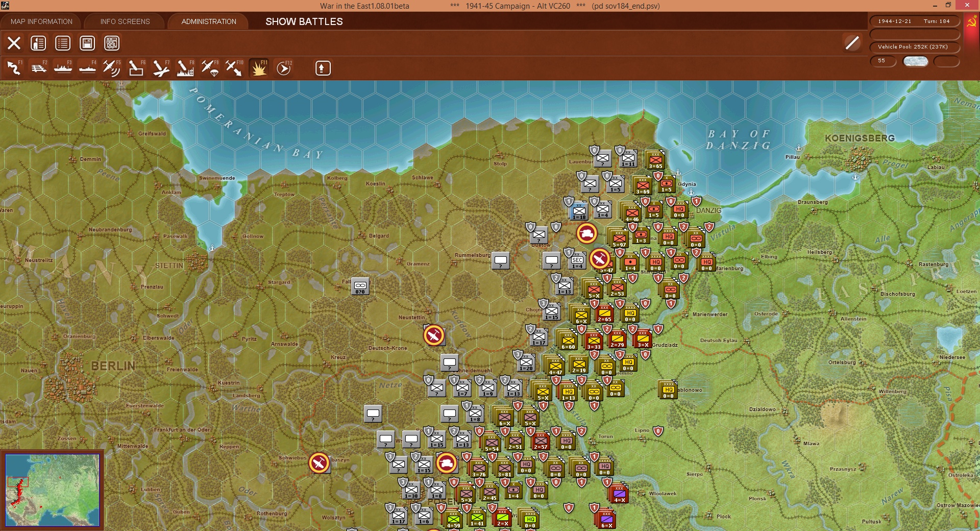Select the F1 move mode icon

point(14,68)
